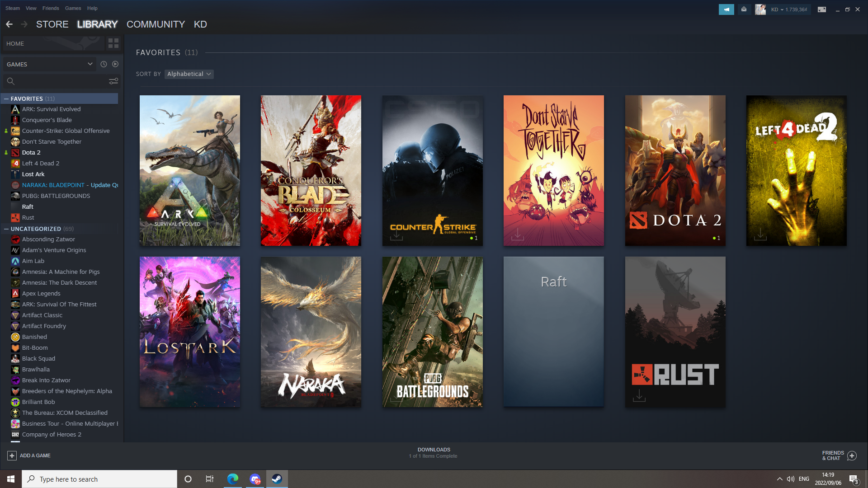Click the Add a Game plus icon

pos(12,455)
